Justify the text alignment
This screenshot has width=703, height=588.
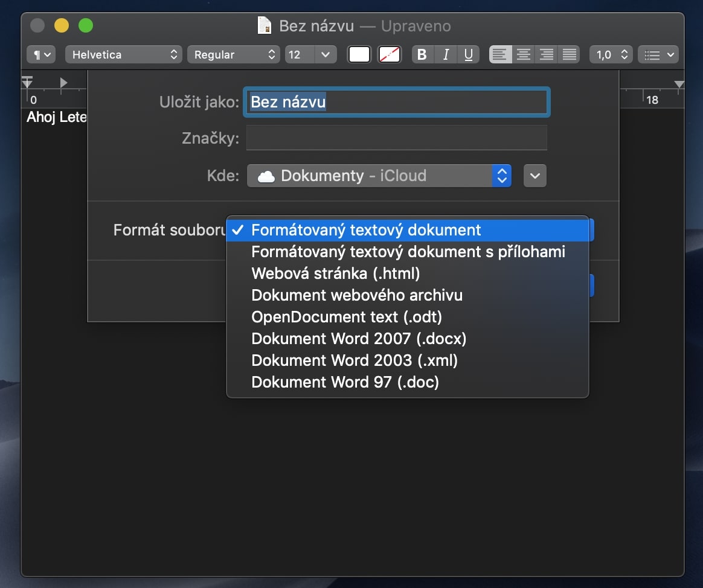pos(569,55)
